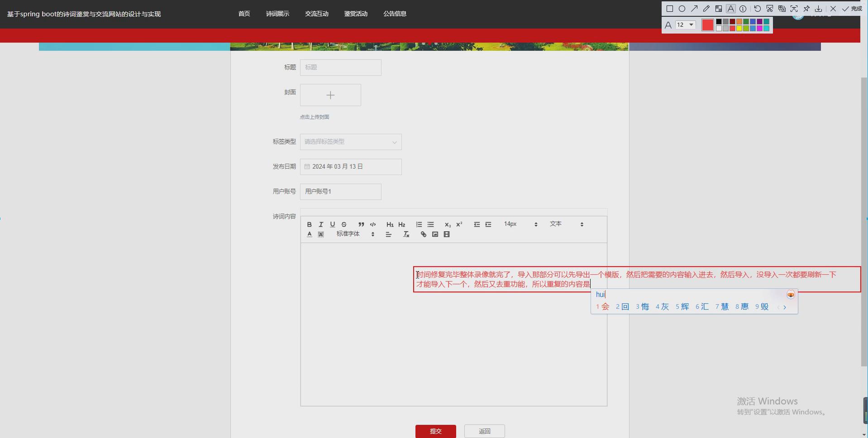Go to next IME candidate page
This screenshot has height=438, width=868.
(785, 307)
